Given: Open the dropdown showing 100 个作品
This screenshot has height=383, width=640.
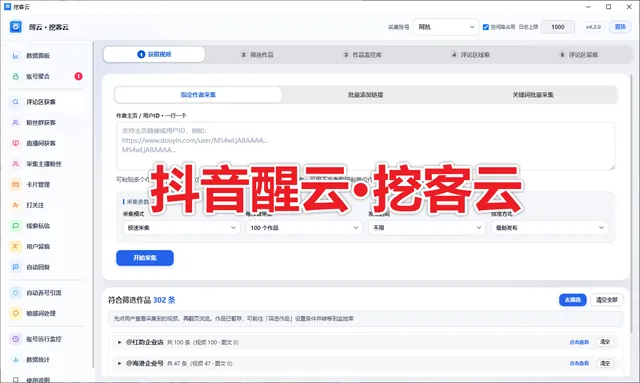Looking at the screenshot, I should point(304,228).
